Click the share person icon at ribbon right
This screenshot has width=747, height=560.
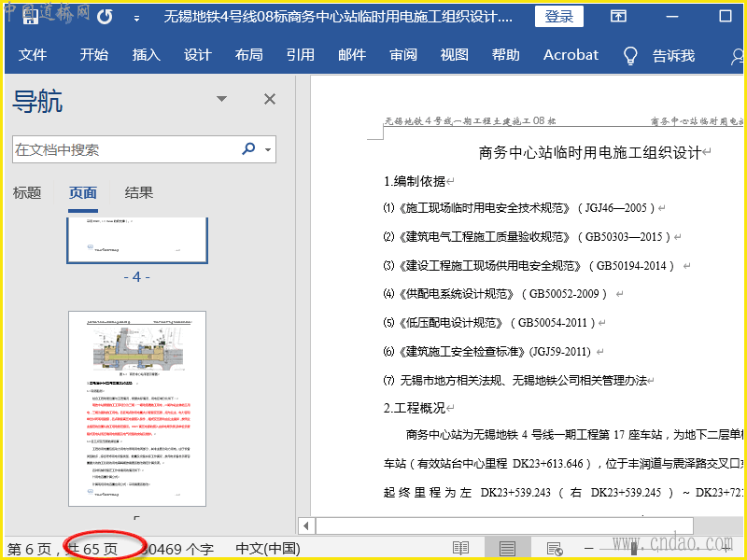click(x=737, y=56)
